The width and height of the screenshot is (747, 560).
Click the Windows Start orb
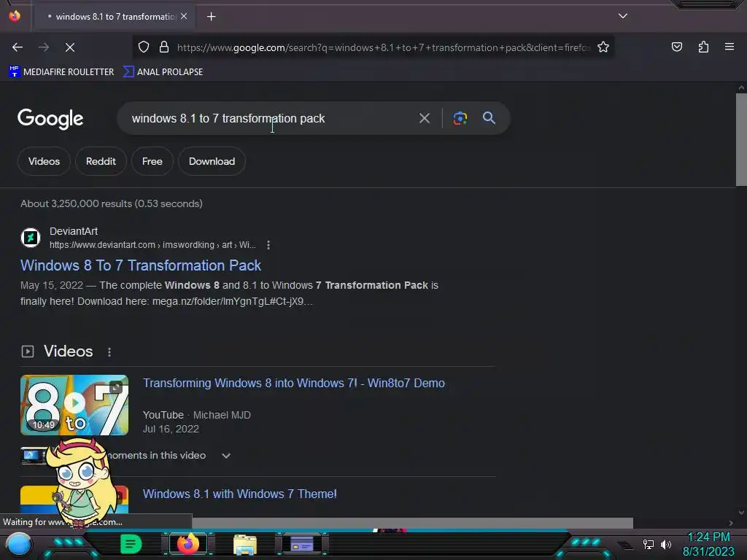point(18,545)
